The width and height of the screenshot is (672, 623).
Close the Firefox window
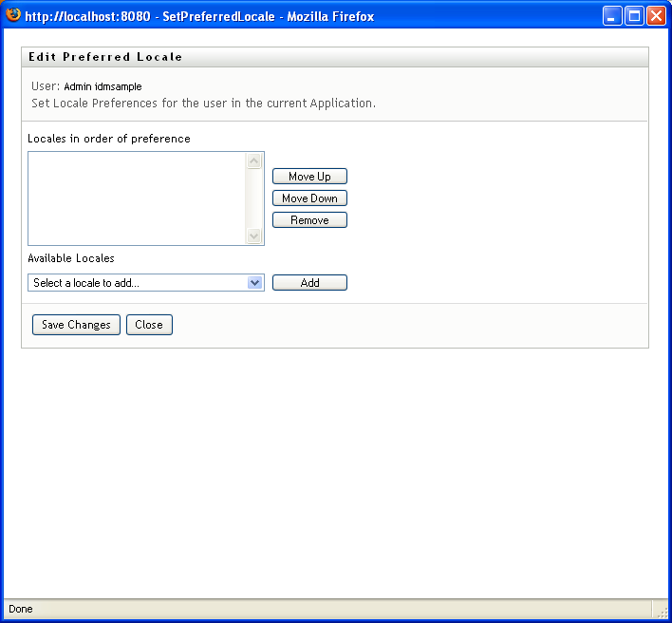click(656, 16)
